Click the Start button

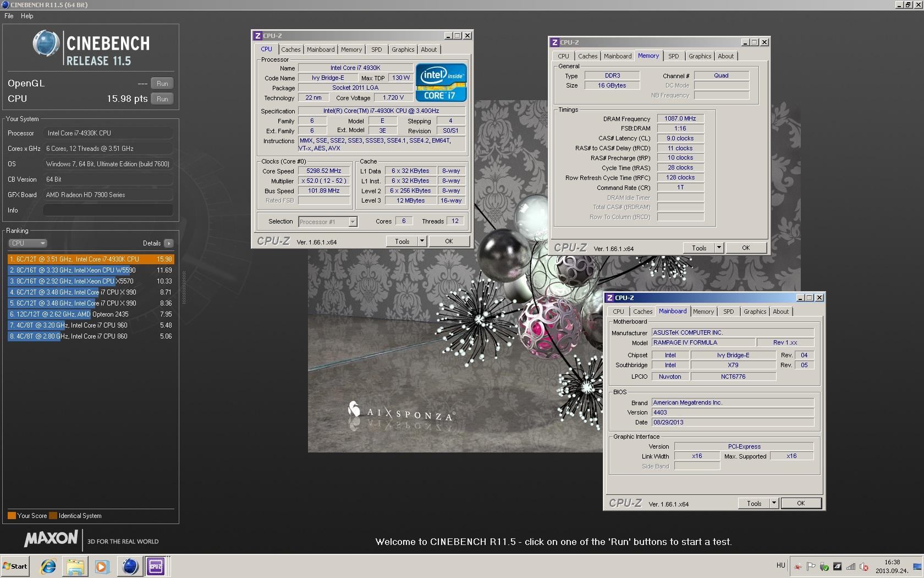tap(15, 566)
